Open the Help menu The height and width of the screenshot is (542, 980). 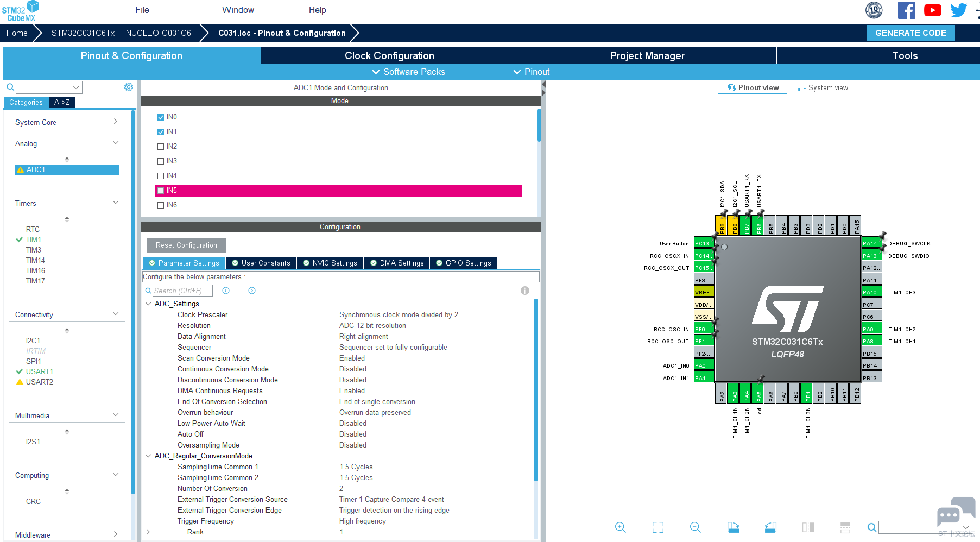pyautogui.click(x=318, y=10)
